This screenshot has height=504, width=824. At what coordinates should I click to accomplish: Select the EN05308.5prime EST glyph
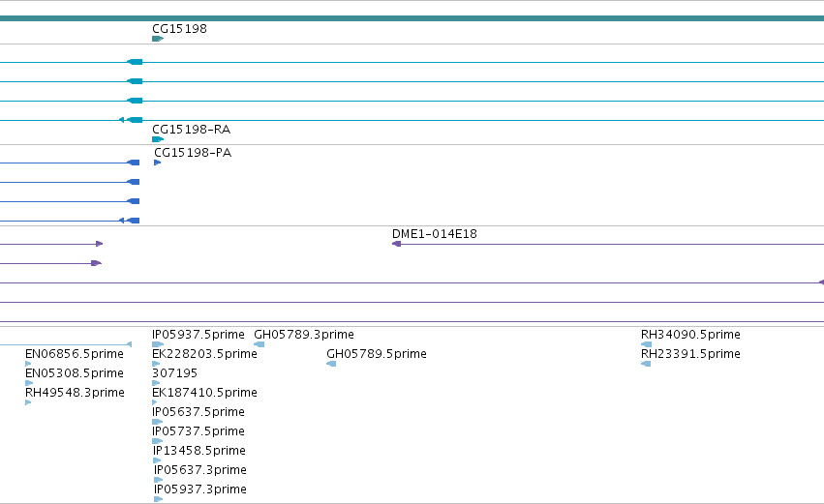point(29,383)
